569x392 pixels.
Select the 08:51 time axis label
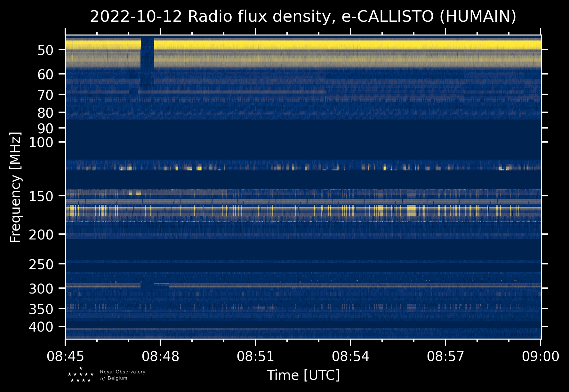click(x=255, y=356)
